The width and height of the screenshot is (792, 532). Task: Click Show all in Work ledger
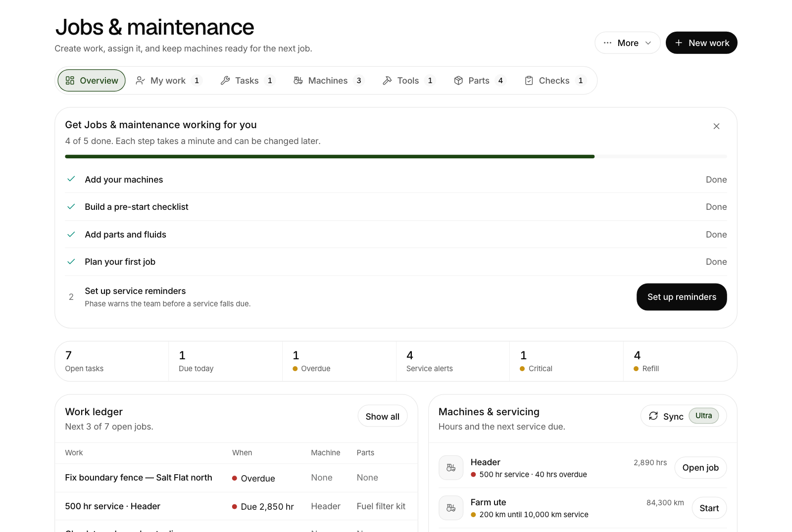383,416
